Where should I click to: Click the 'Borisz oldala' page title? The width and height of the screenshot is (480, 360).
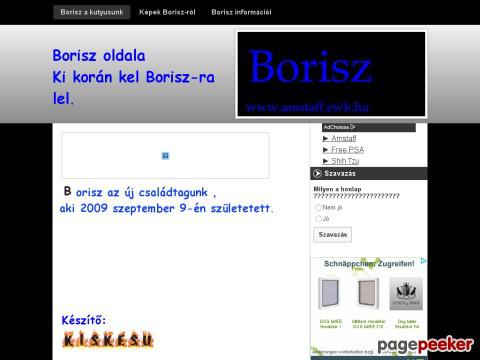99,55
